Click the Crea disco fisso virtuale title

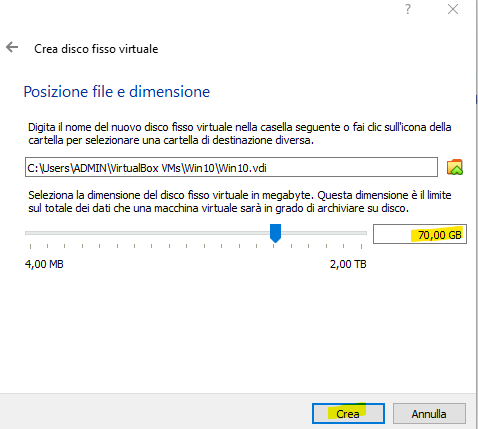(96, 49)
